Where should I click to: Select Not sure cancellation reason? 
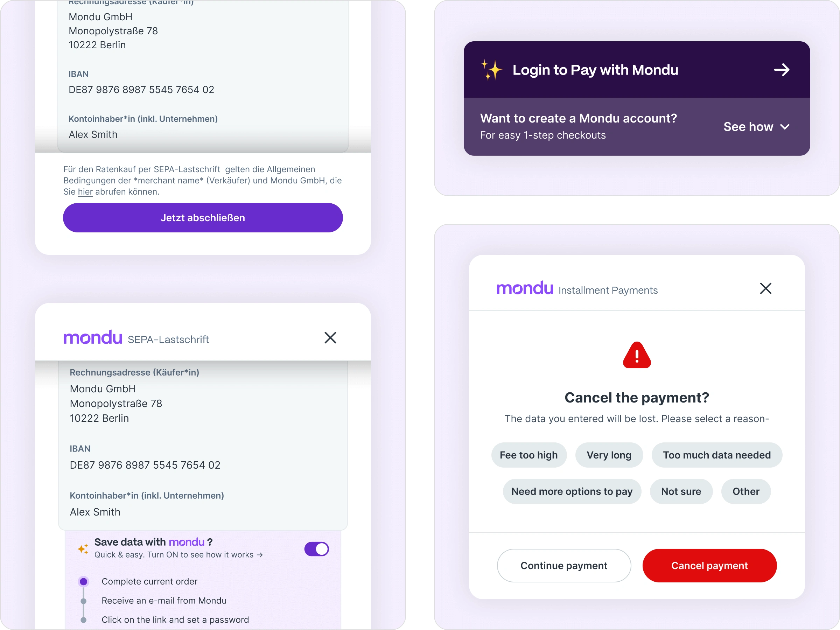click(x=681, y=491)
